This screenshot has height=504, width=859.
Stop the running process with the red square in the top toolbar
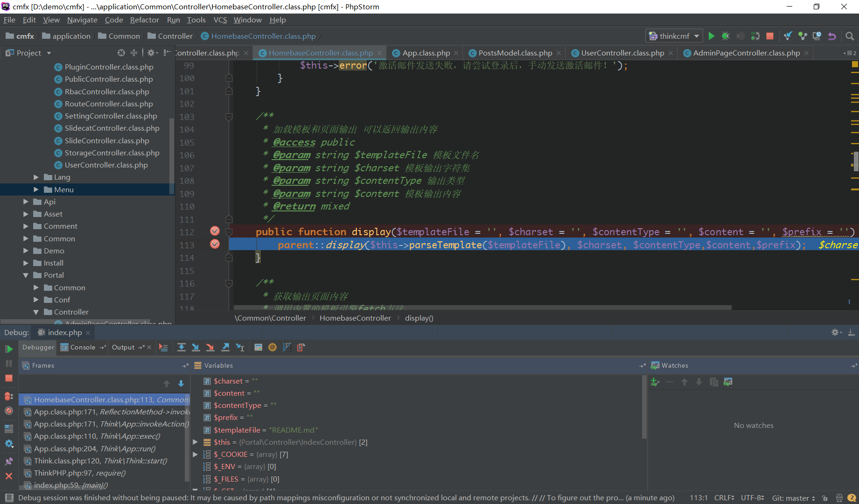pos(770,36)
